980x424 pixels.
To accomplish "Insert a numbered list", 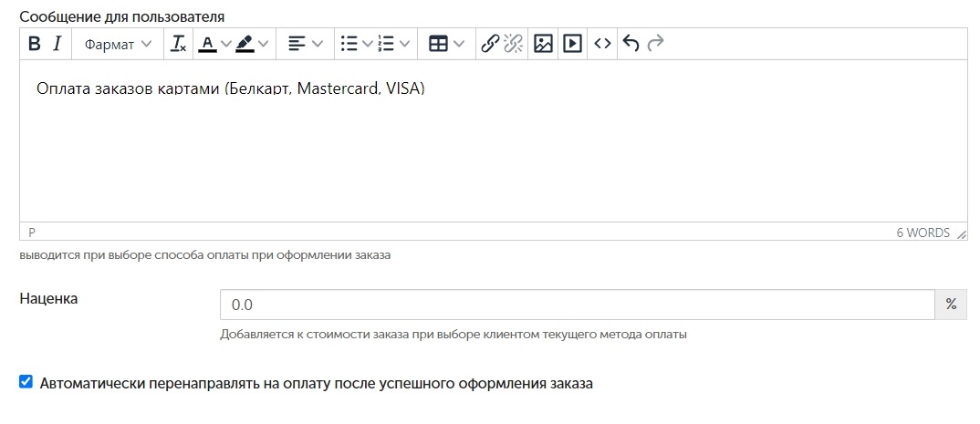I will point(386,44).
